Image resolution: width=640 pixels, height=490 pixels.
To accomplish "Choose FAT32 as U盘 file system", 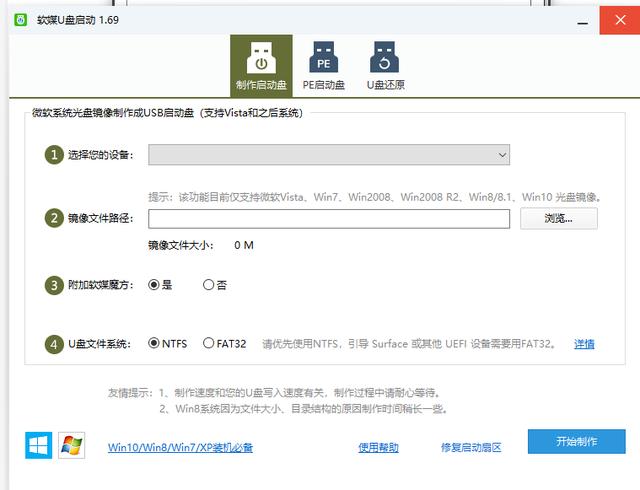I will pyautogui.click(x=208, y=343).
